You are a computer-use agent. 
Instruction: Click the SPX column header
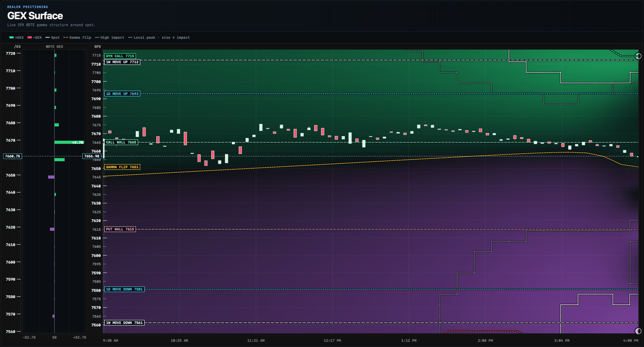pos(97,46)
